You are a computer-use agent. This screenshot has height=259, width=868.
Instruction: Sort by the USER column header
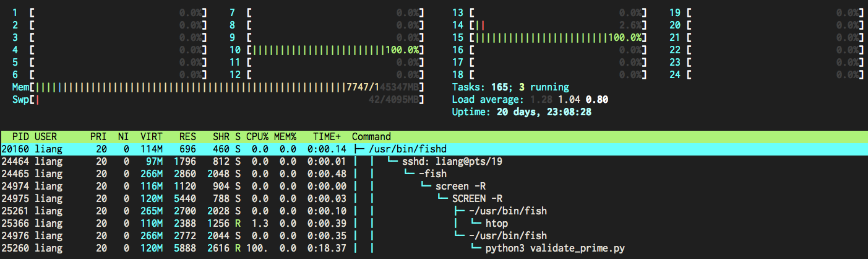coord(46,136)
